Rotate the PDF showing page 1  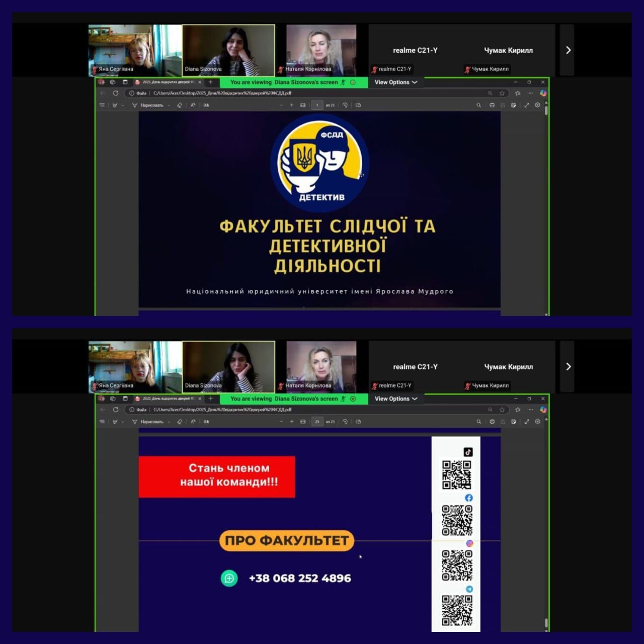click(345, 105)
